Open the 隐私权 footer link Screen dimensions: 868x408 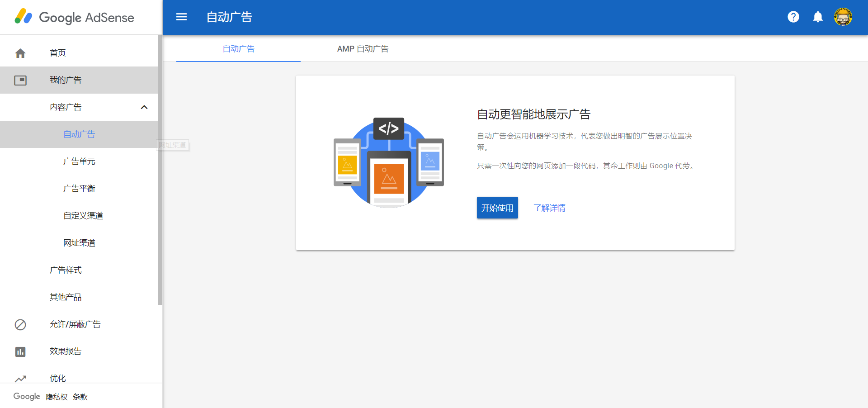[57, 397]
